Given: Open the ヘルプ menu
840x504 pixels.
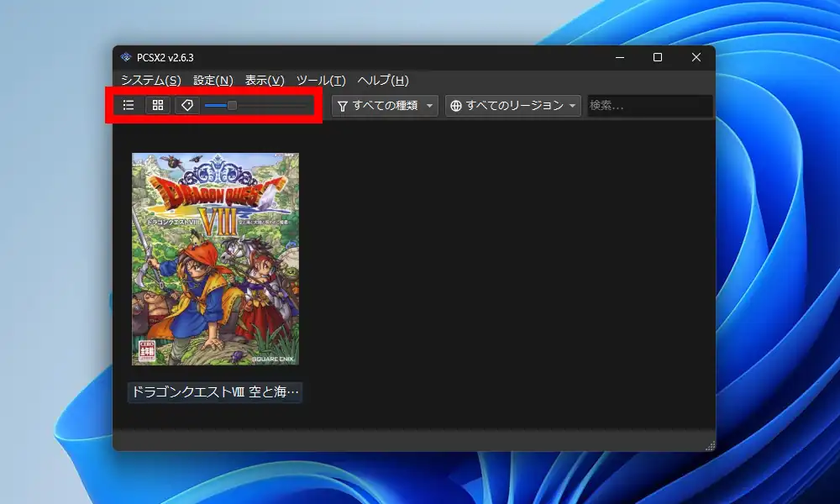Looking at the screenshot, I should [383, 81].
